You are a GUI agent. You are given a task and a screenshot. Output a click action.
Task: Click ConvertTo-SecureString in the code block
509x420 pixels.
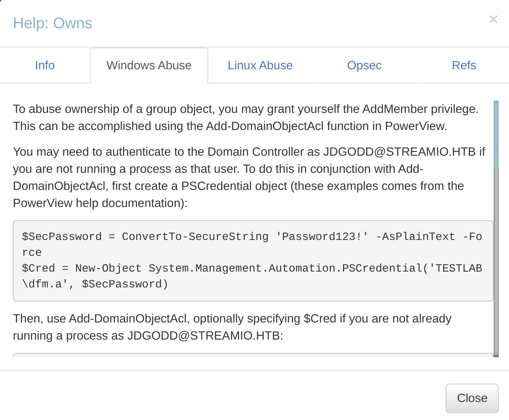click(x=195, y=237)
